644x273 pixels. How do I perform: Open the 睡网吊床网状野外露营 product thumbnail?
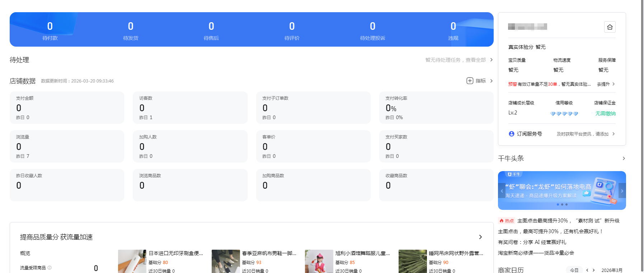point(413,261)
